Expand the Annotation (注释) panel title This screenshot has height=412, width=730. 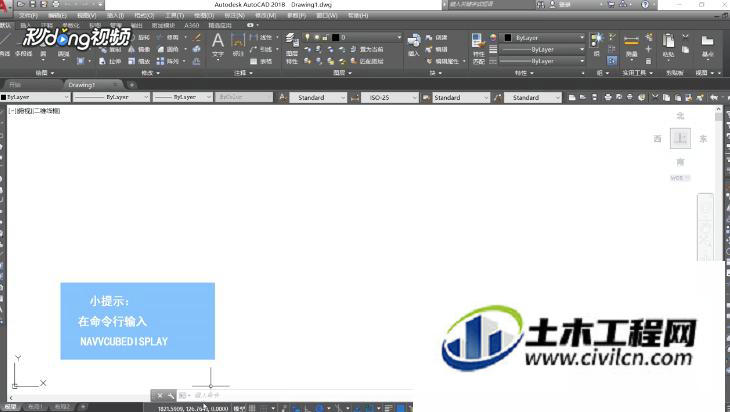[x=243, y=73]
